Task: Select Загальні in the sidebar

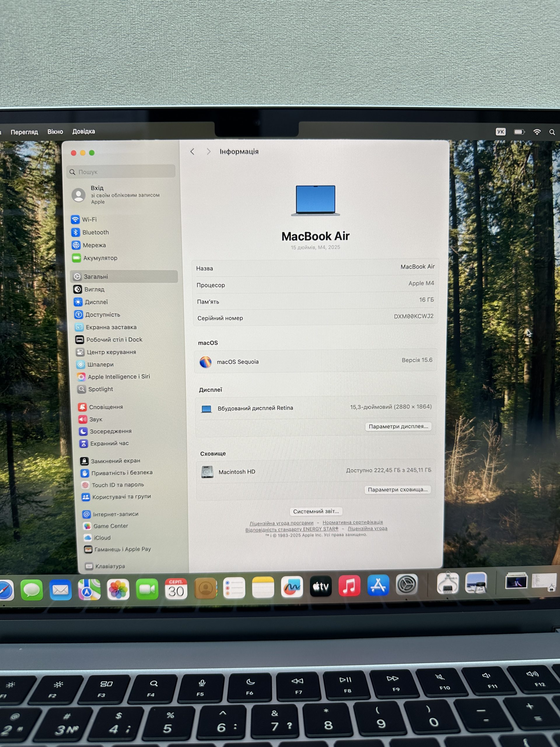Action: click(124, 277)
